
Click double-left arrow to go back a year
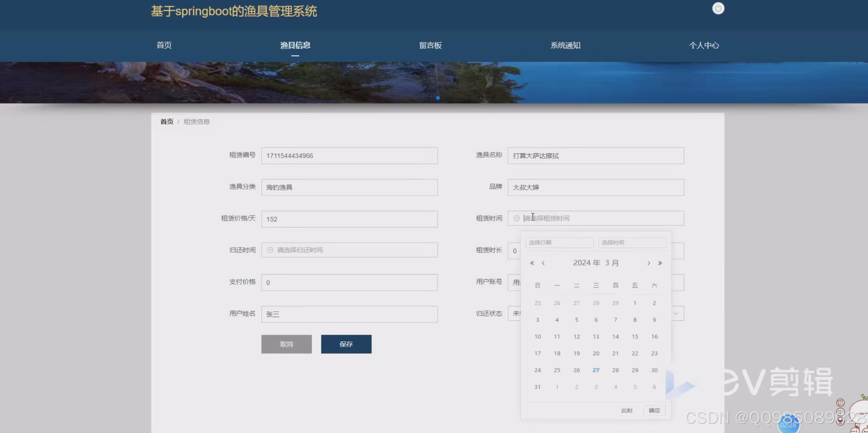pyautogui.click(x=532, y=263)
